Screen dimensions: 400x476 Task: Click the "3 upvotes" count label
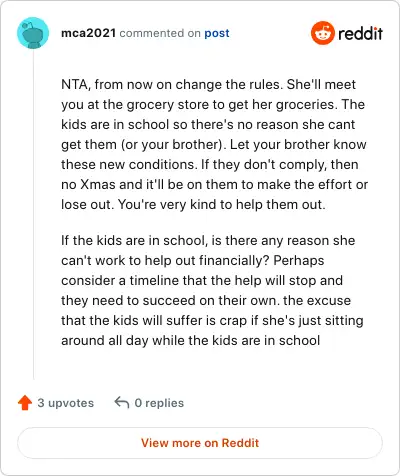point(66,403)
